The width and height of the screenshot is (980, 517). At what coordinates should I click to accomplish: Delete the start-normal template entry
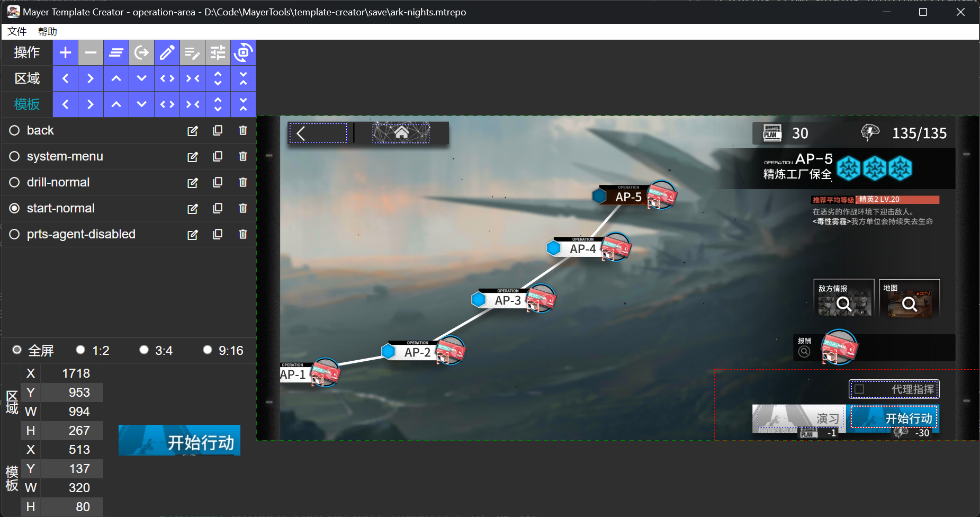pyautogui.click(x=243, y=208)
